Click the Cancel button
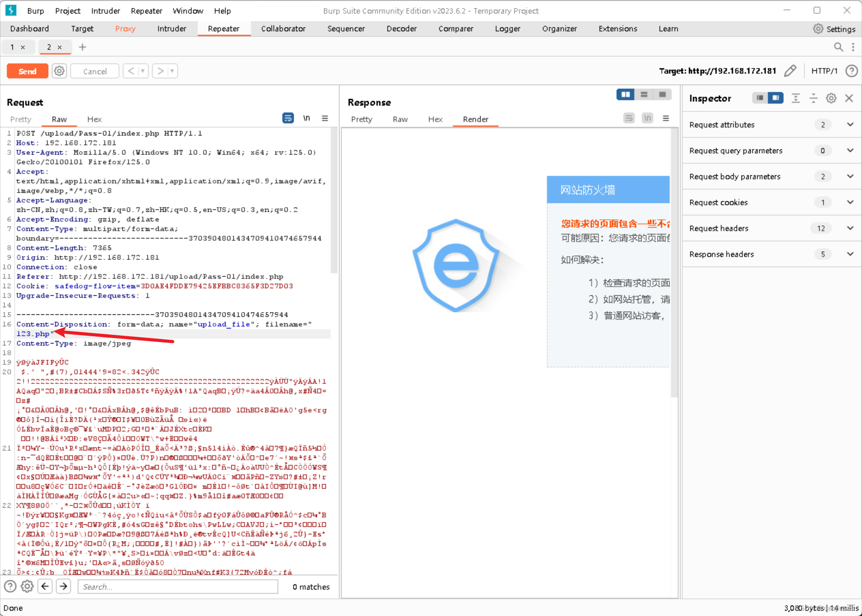Image resolution: width=862 pixels, height=616 pixels. tap(95, 71)
